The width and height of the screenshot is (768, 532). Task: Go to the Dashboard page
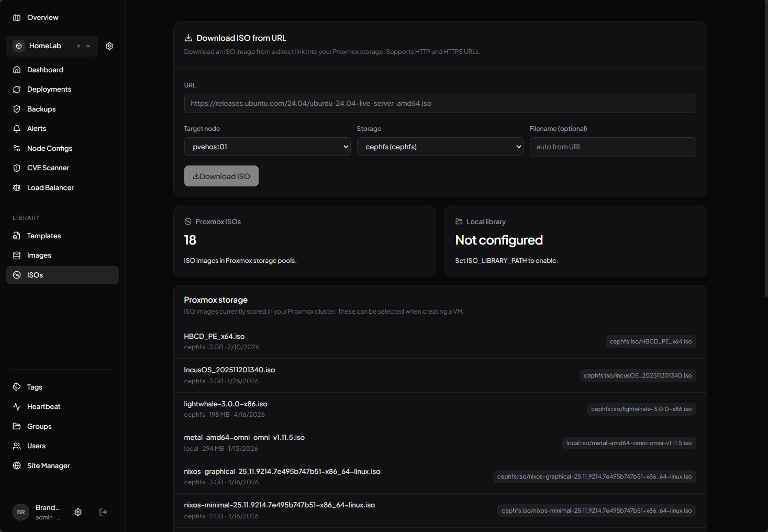(x=45, y=70)
